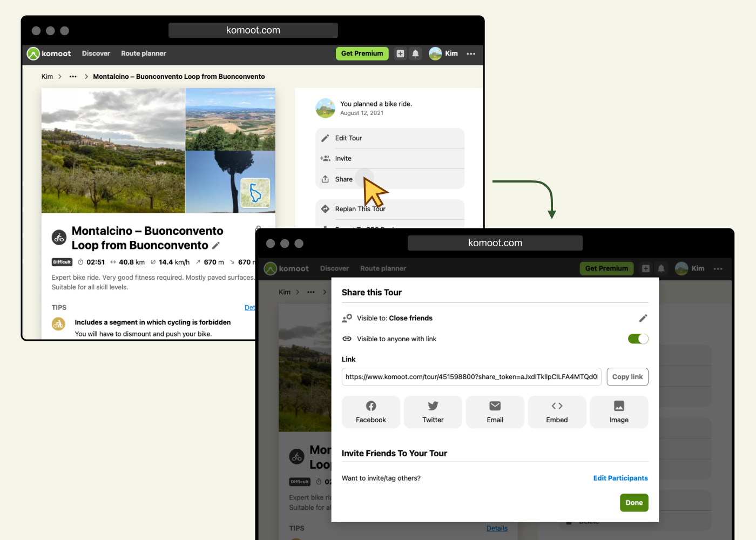This screenshot has height=540, width=756.
Task: Click the share link URL field
Action: (x=471, y=377)
